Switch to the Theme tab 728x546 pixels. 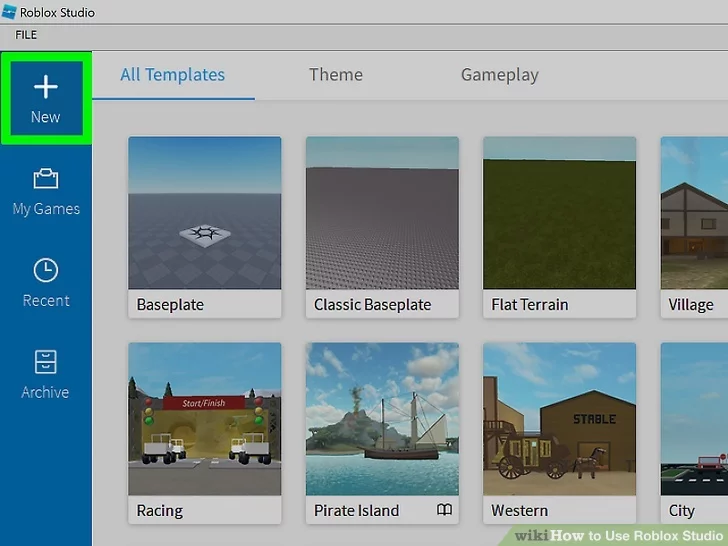click(x=336, y=75)
